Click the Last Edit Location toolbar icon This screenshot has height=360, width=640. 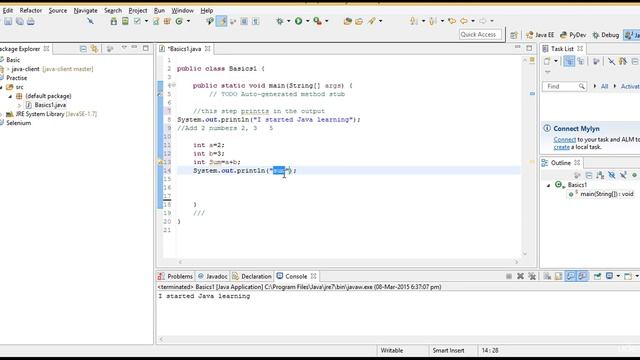coord(452,21)
